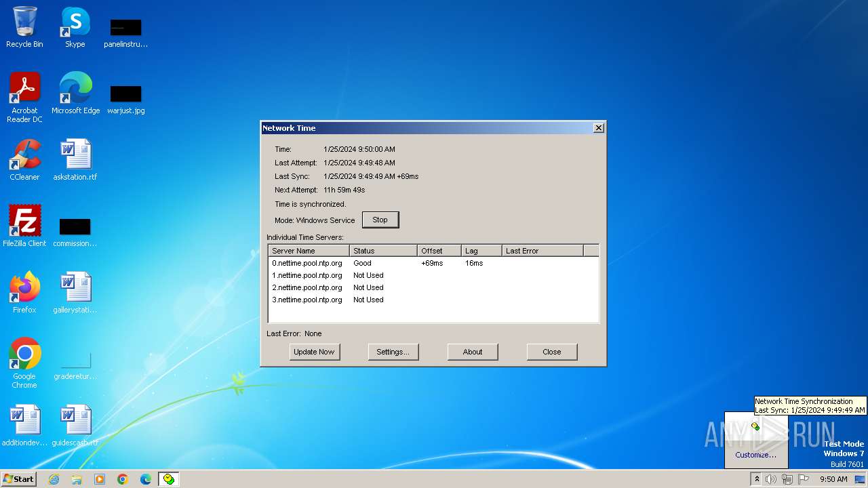
Task: Select the guidescasb.rtf document icon
Action: 75,426
